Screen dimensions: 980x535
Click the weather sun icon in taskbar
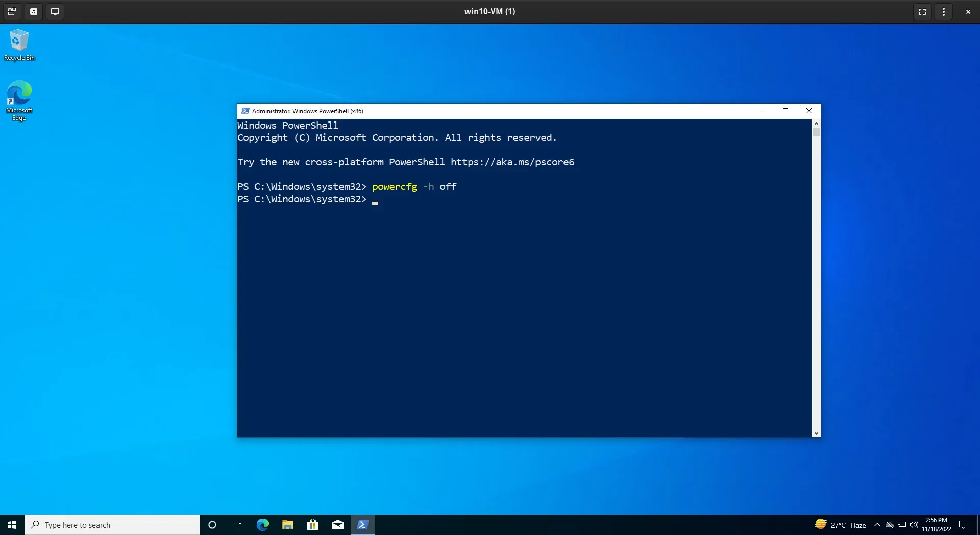(820, 524)
